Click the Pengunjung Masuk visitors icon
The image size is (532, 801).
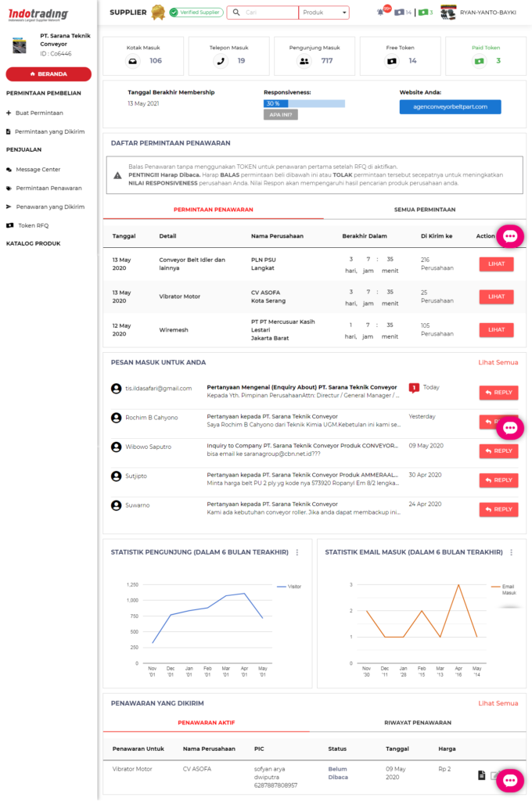click(304, 61)
